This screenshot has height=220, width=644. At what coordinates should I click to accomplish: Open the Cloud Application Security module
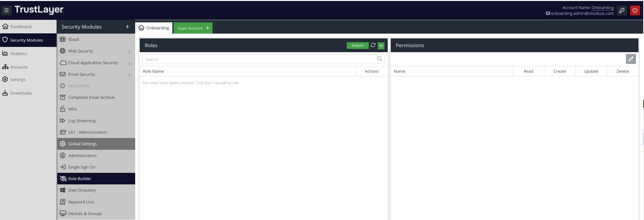pos(96,63)
